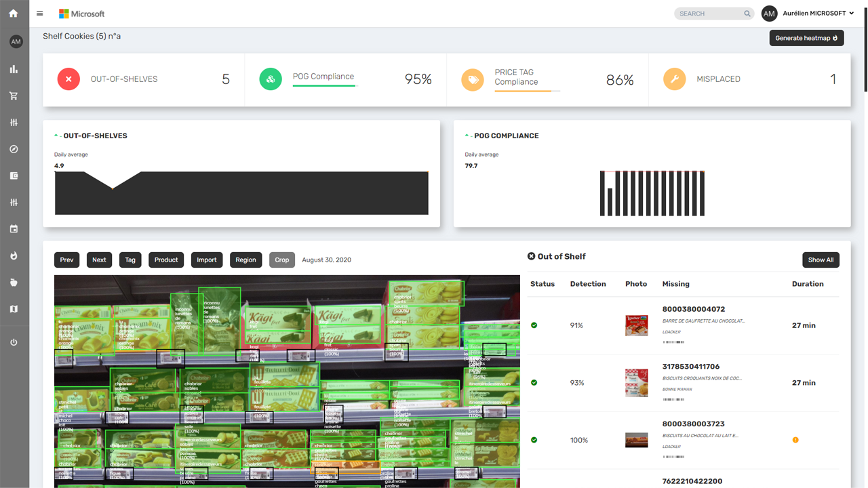The image size is (868, 488).
Task: Open the wallet sidebar icon
Action: point(14,176)
